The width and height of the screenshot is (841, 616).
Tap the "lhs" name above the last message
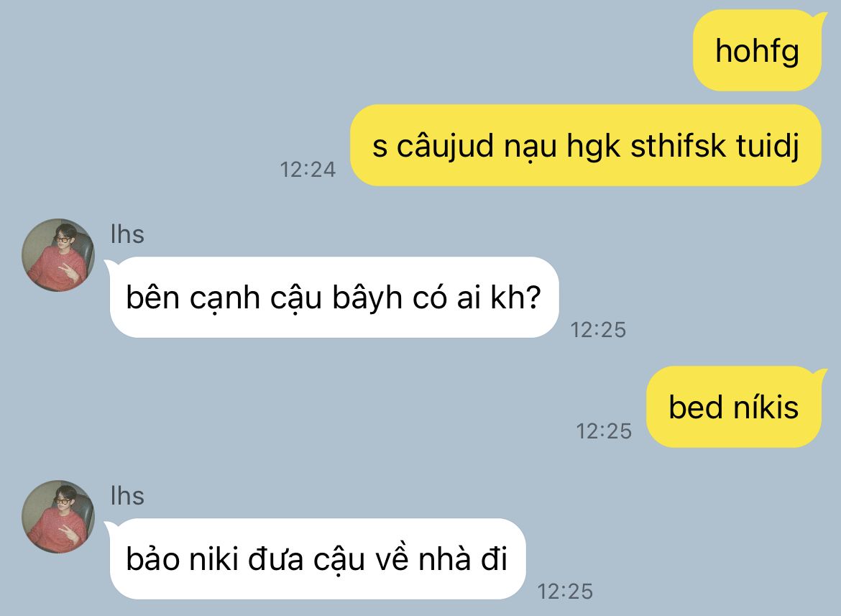click(x=127, y=496)
